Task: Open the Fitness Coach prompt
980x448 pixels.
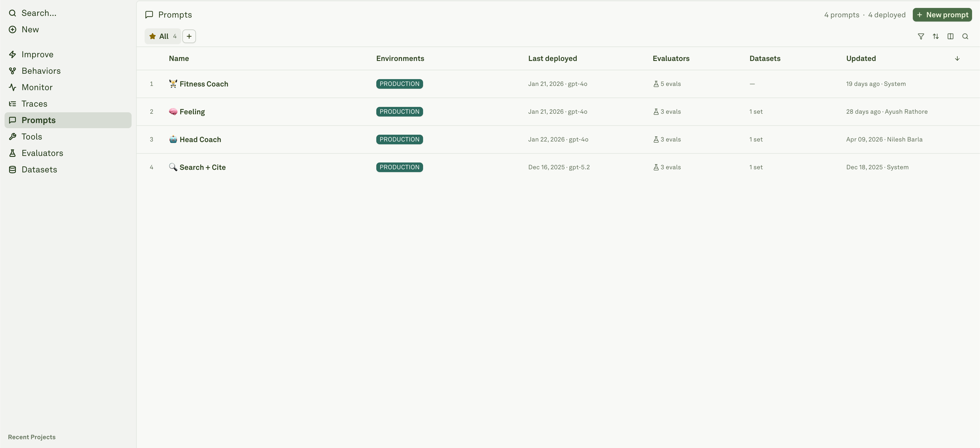Action: click(x=204, y=84)
